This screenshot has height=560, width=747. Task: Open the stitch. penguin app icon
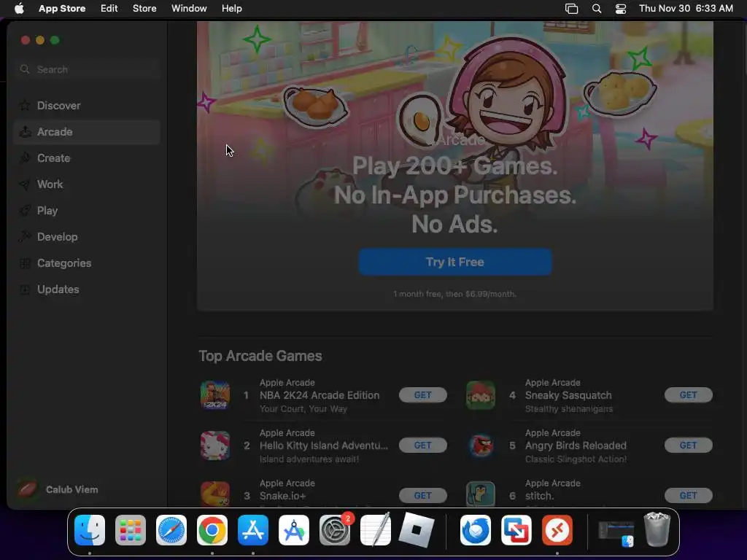481,494
